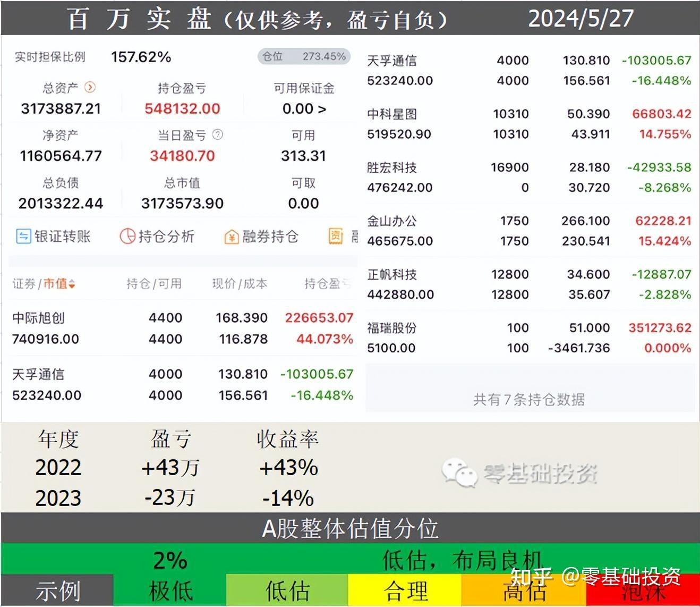Click the orange icon right of 融券持仓
Viewport: 700px width, 607px height.
point(335,237)
